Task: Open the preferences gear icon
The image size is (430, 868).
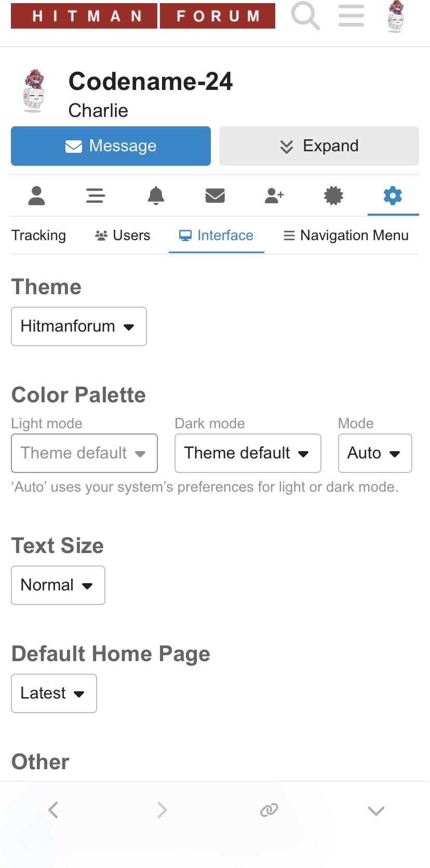Action: 393,196
